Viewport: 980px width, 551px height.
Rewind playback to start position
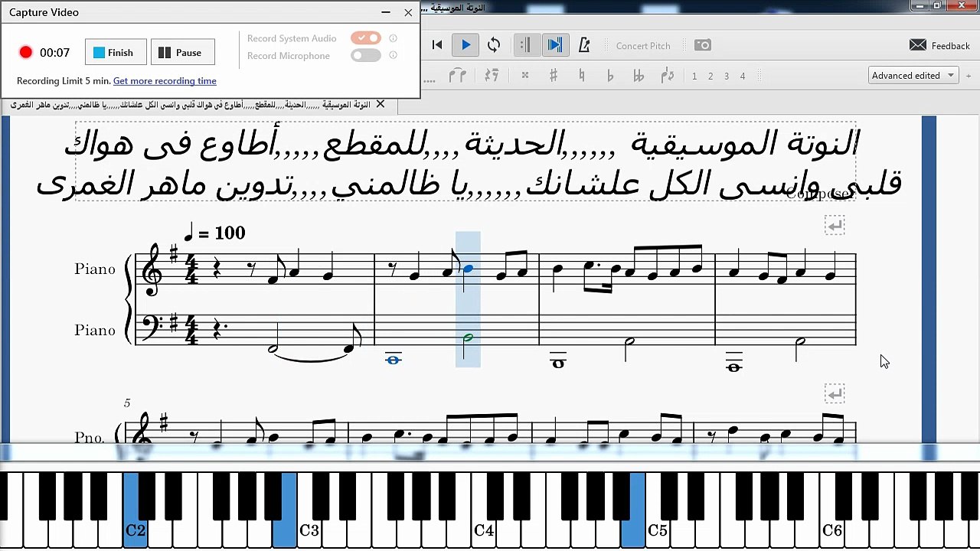437,45
